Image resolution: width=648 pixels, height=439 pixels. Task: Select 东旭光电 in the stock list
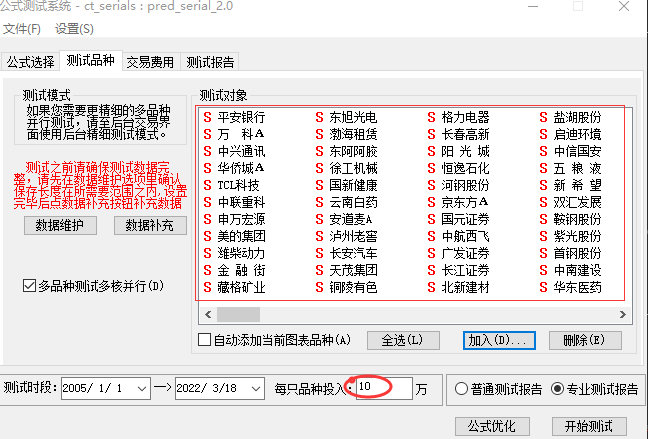tap(353, 117)
